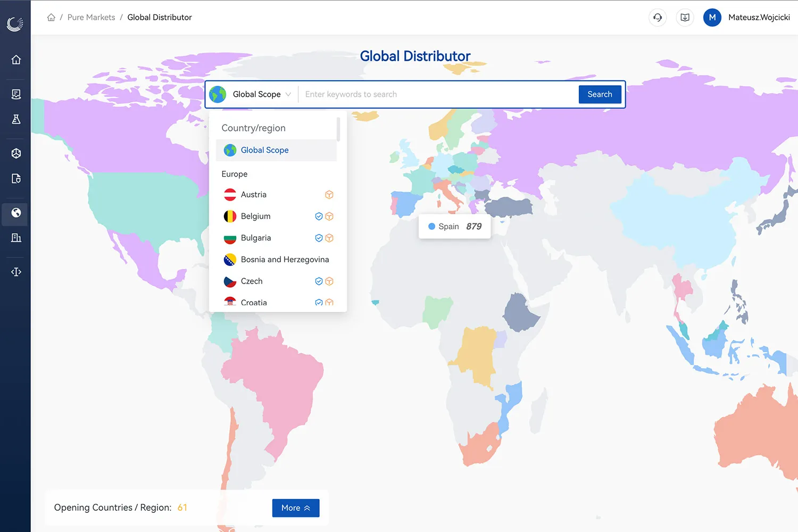Click the code brackets icon in sidebar
The height and width of the screenshot is (532, 798).
click(x=16, y=271)
